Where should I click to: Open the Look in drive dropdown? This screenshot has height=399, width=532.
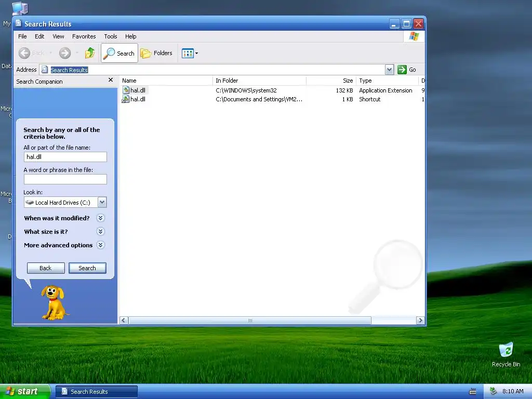click(102, 202)
